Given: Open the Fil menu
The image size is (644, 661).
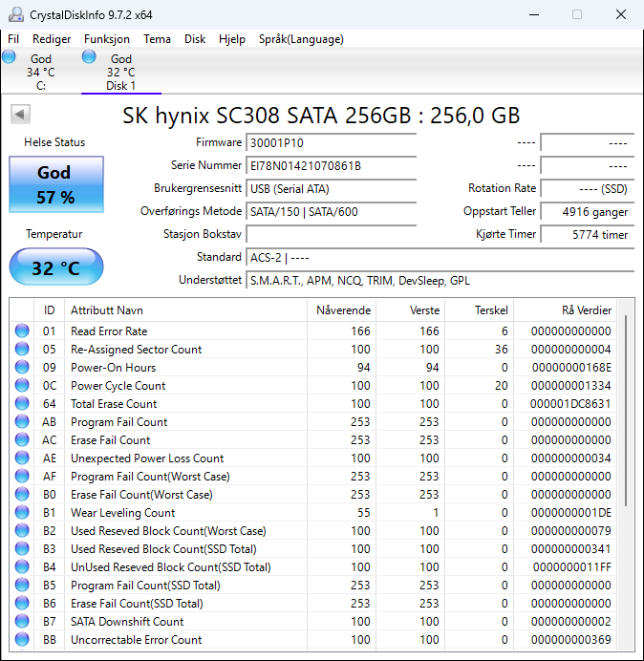Looking at the screenshot, I should (13, 39).
